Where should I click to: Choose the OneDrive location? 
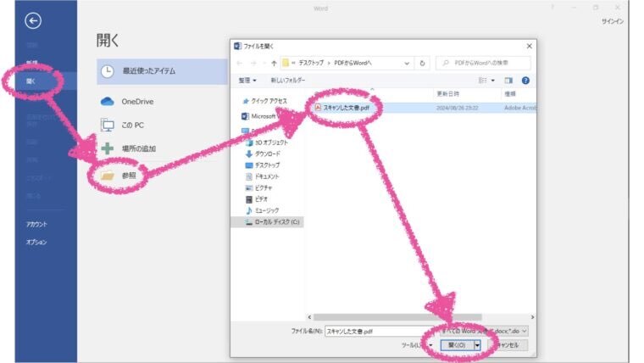137,102
